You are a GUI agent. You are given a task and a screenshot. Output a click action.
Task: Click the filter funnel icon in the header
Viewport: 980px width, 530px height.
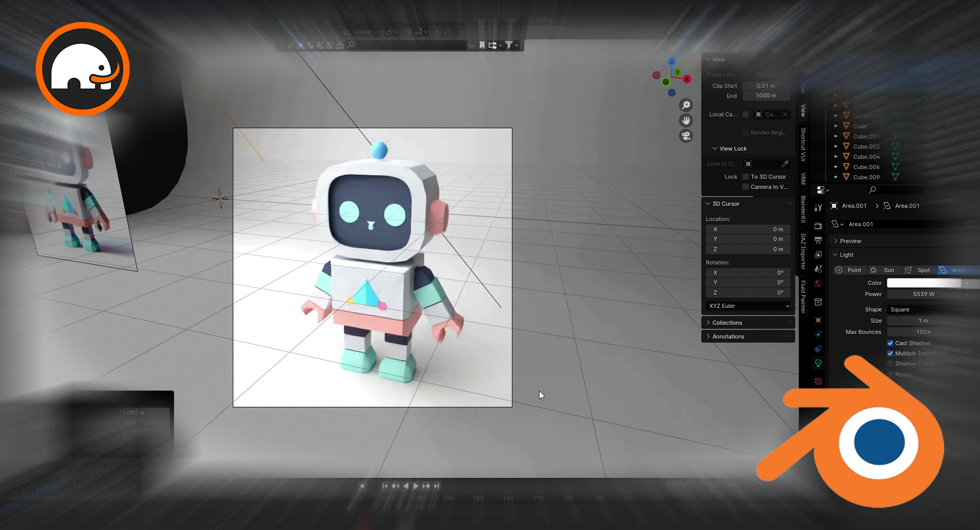click(x=509, y=45)
